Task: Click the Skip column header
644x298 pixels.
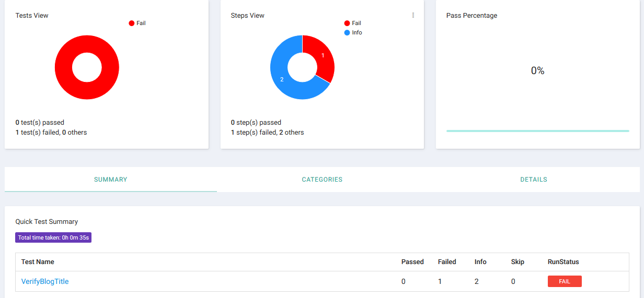Action: [x=517, y=262]
